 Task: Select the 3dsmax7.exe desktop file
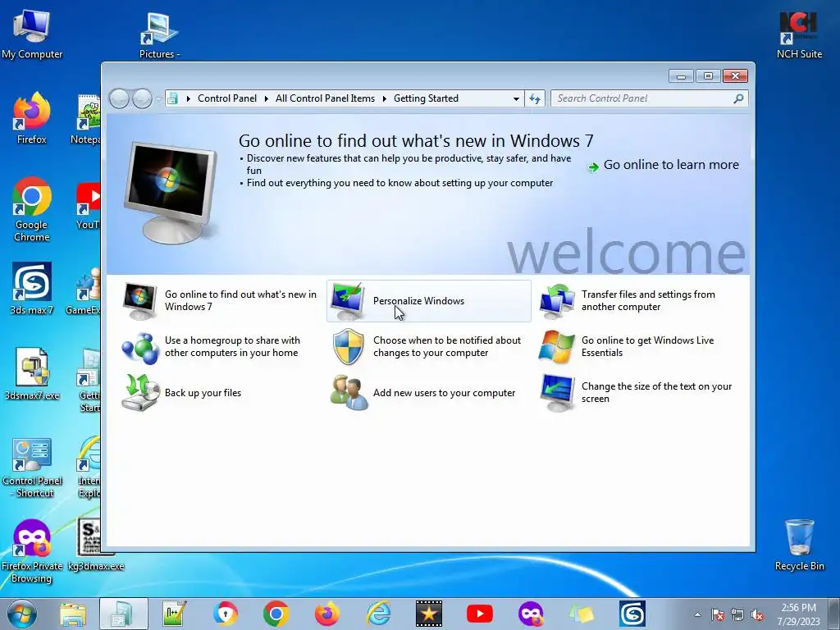click(32, 374)
